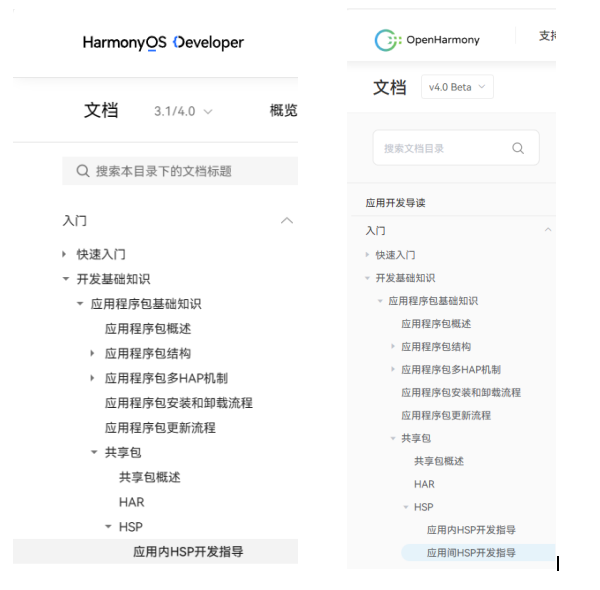Open 应用程序包更新流程 in OpenHarmony tree
The image size is (600, 590).
click(x=446, y=416)
